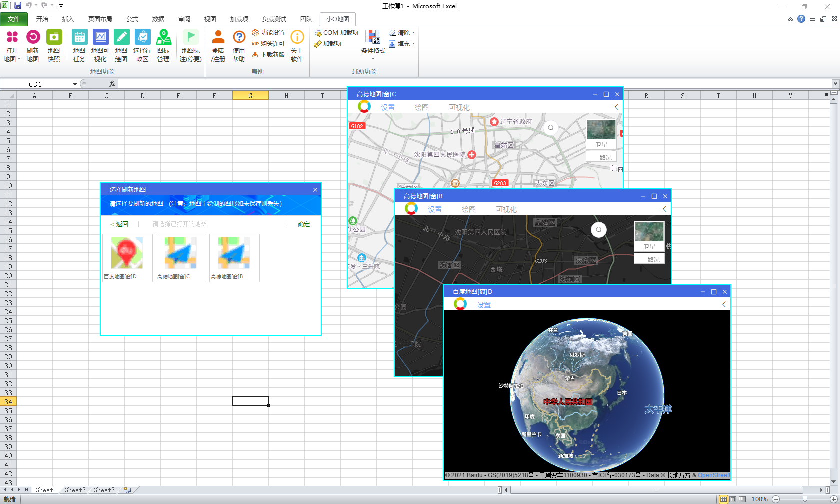
Task: Open the 可视化 tab in 高德地图[窗]B
Action: pos(506,209)
